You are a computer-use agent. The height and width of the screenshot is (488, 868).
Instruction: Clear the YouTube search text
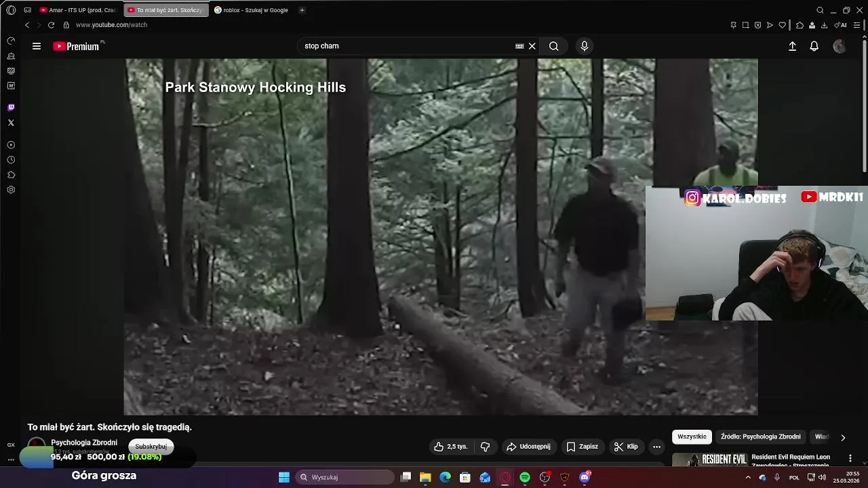(x=532, y=46)
